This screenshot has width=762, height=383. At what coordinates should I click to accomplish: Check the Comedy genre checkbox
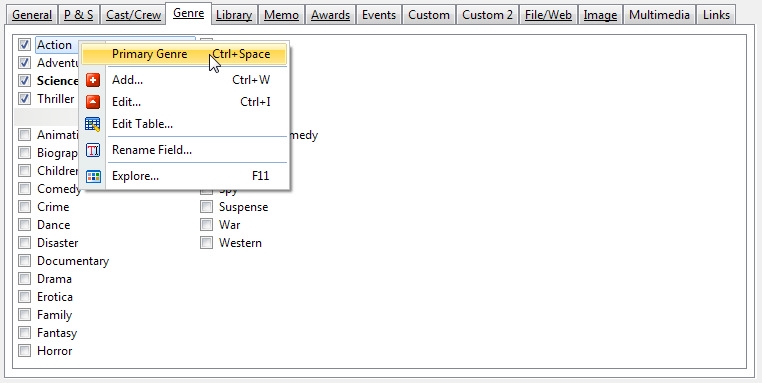pos(24,189)
